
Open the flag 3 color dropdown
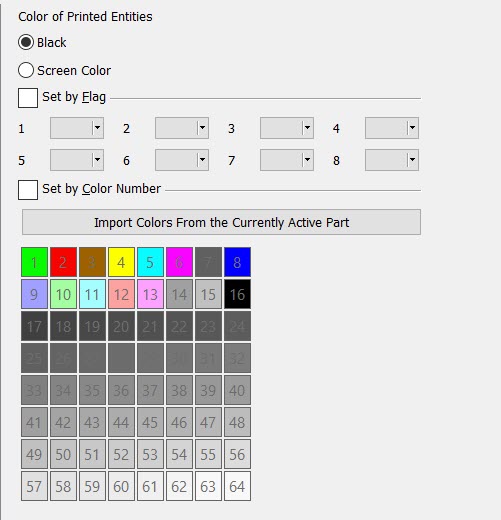coord(287,128)
